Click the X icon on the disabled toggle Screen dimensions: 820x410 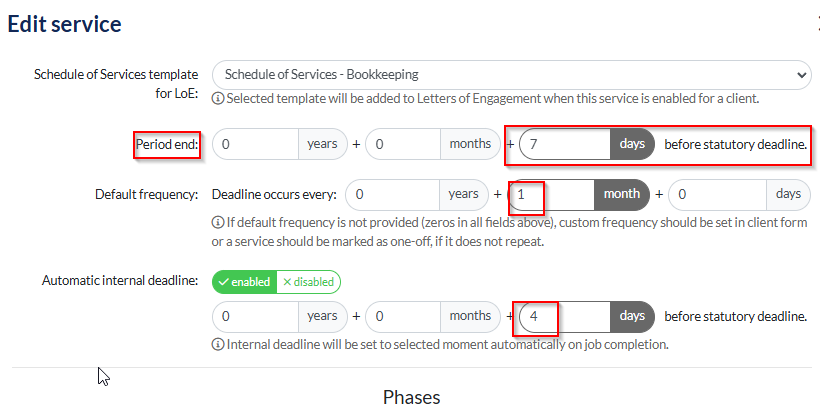pos(287,282)
